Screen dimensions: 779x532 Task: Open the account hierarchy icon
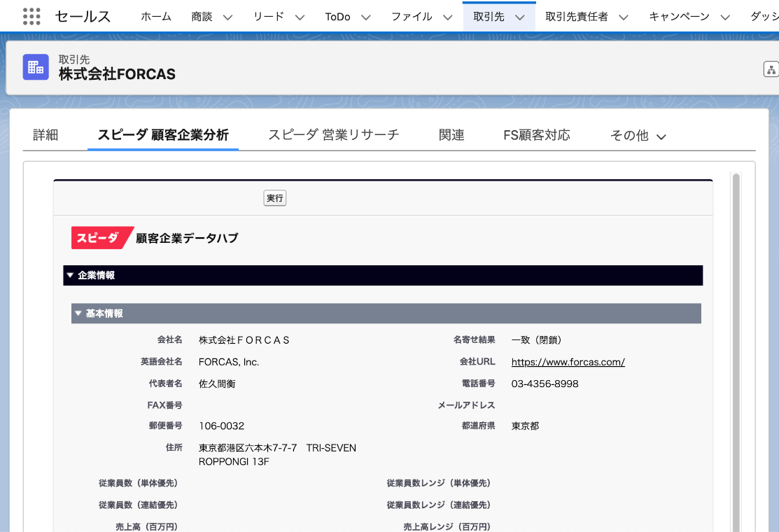[771, 69]
